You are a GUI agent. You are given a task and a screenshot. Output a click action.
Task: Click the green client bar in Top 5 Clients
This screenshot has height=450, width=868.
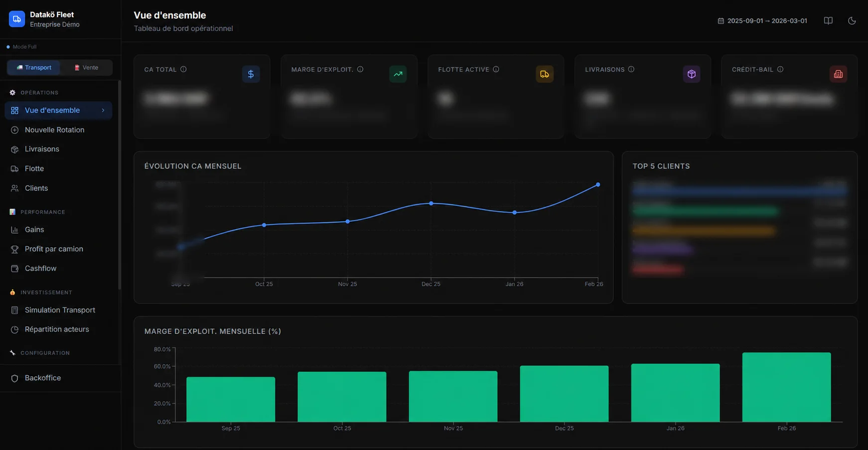coord(705,211)
